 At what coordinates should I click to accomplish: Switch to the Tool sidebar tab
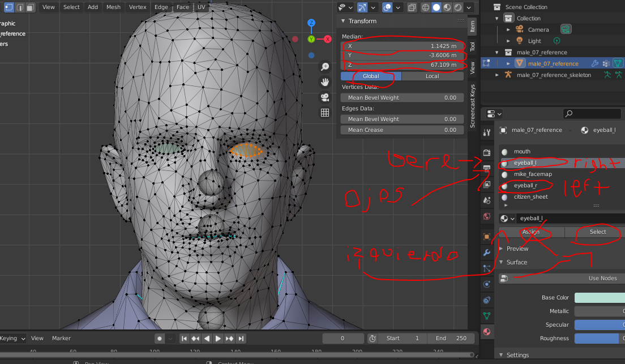click(x=473, y=46)
